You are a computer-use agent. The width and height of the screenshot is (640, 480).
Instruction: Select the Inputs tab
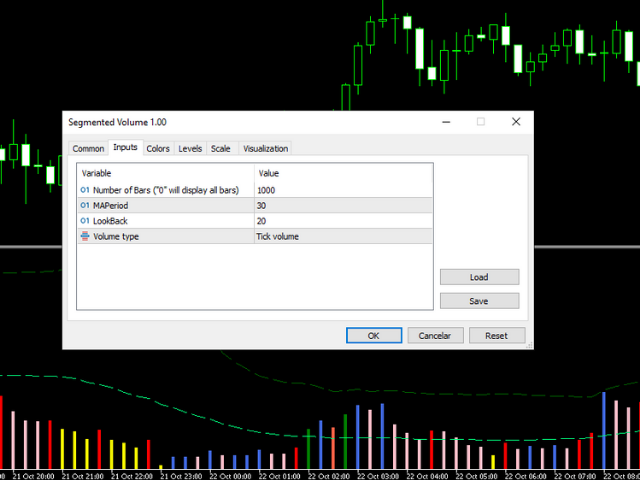125,147
